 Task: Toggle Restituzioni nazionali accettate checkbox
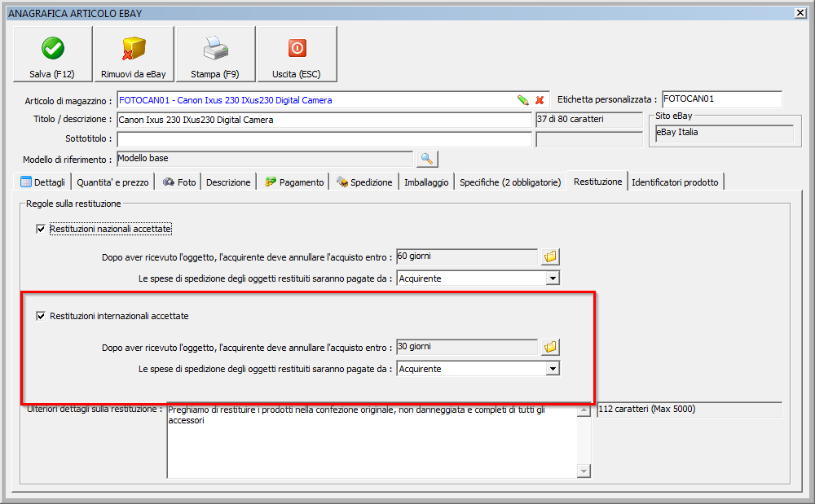click(x=41, y=229)
